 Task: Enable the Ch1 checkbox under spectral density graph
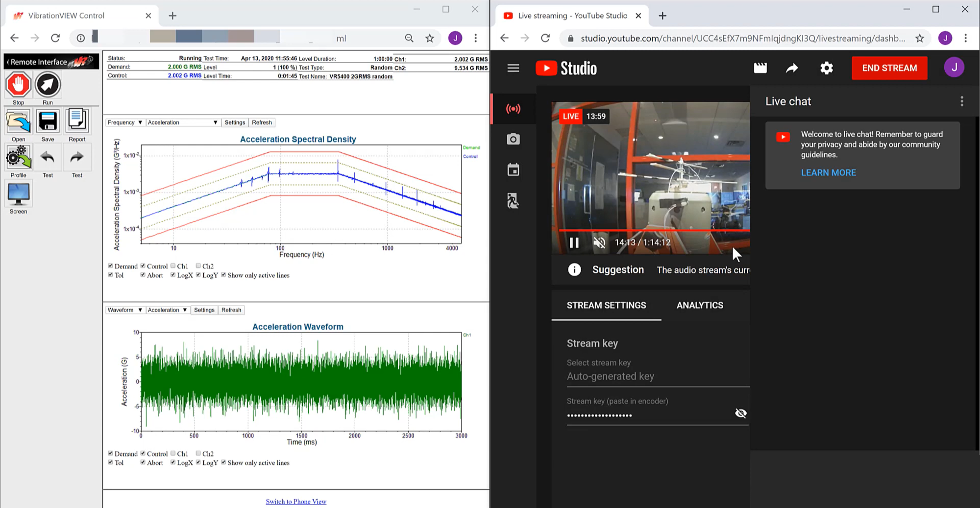173,266
